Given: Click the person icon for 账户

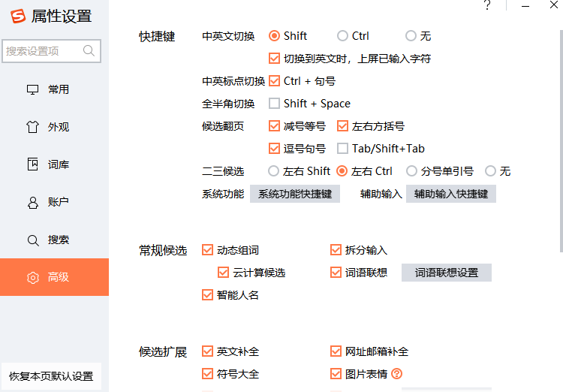Looking at the screenshot, I should pyautogui.click(x=33, y=202).
